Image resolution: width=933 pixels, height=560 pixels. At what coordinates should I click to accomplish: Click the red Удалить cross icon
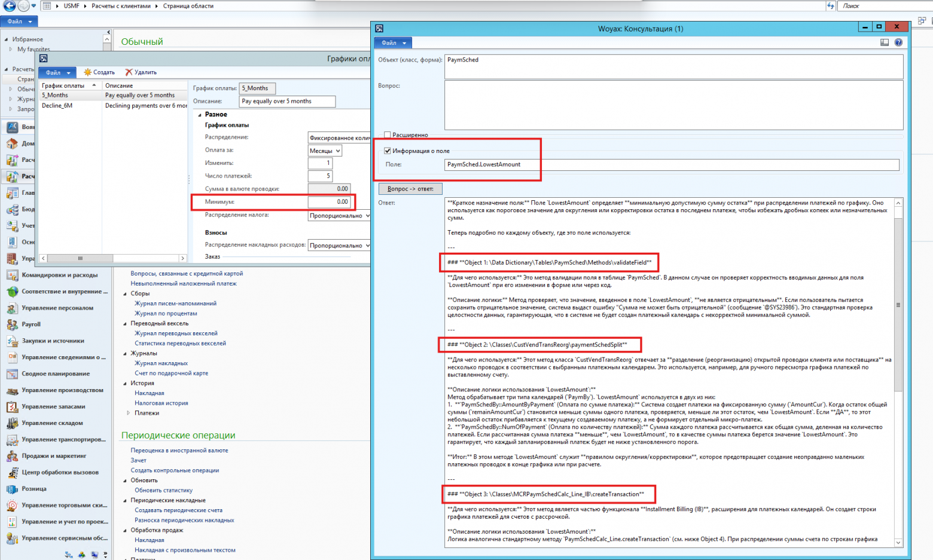tap(129, 72)
